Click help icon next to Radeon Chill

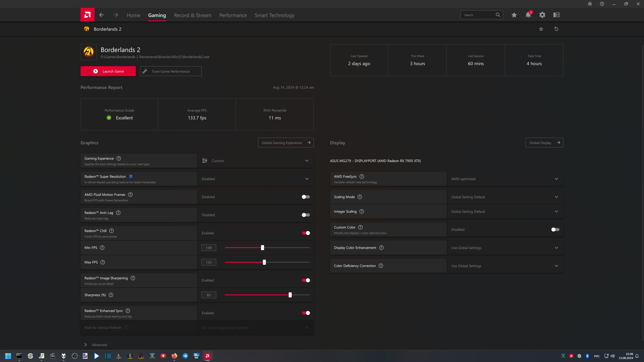coord(111,231)
